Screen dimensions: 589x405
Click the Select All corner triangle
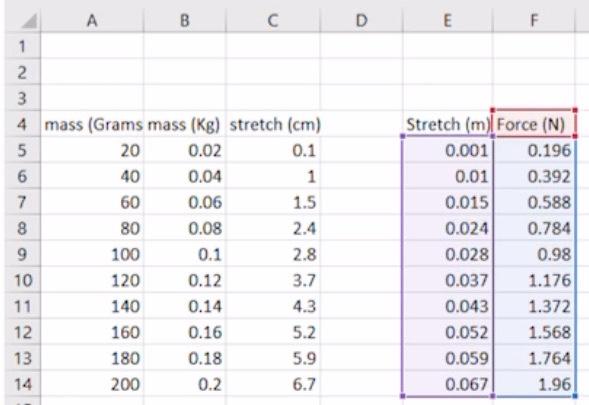pos(29,21)
